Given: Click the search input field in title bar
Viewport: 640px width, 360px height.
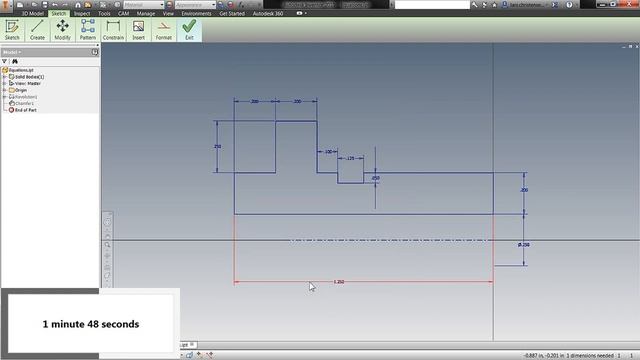Looking at the screenshot, I should point(432,5).
